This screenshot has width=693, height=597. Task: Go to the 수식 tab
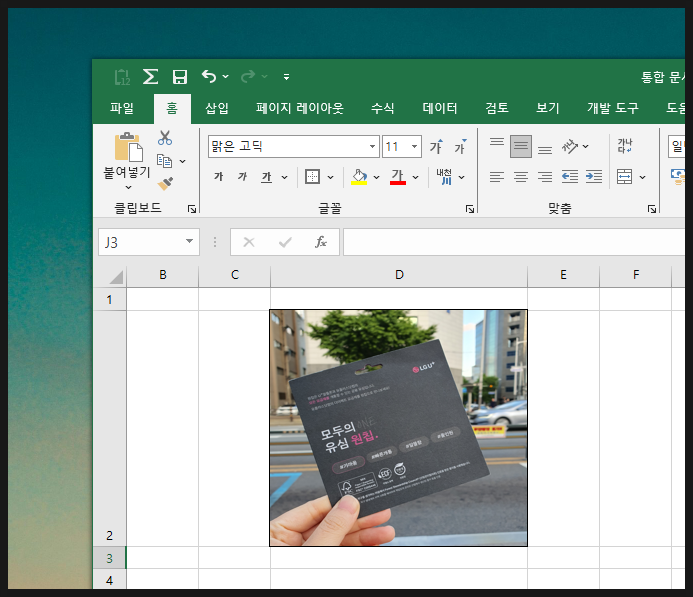382,108
